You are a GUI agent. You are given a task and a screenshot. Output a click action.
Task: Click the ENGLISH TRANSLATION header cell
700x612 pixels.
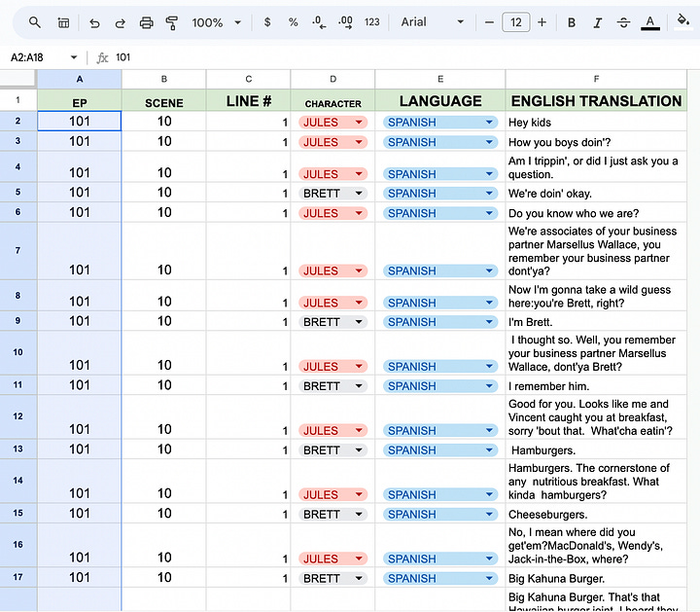(596, 100)
